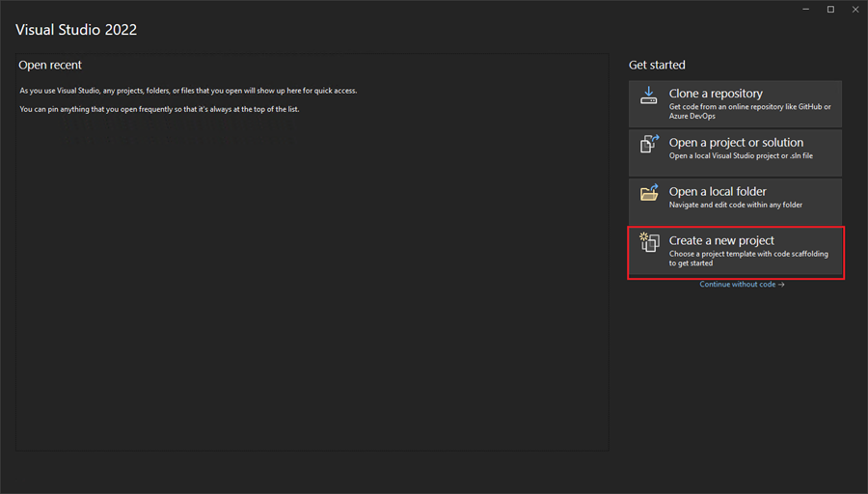Click the Clone a repository download icon
868x494 pixels.
click(x=648, y=96)
